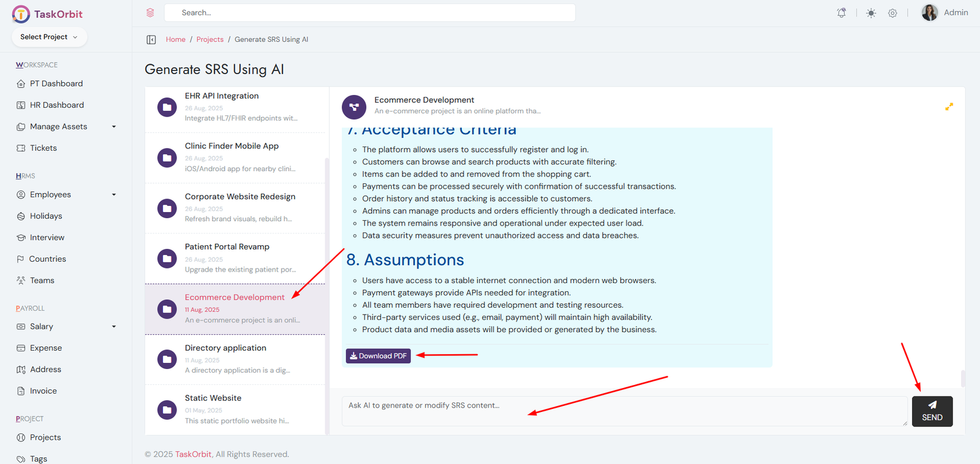The image size is (980, 464).
Task: Focus the Ask AI SRS prompt field
Action: [x=624, y=411]
